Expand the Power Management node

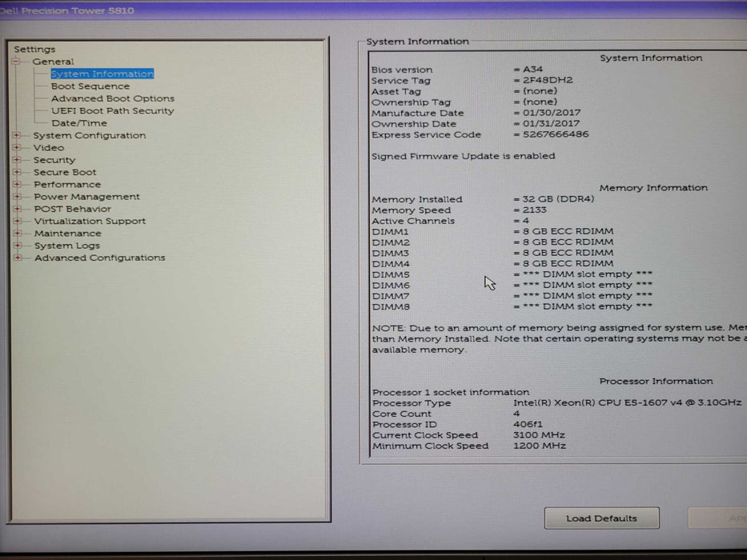pos(17,197)
